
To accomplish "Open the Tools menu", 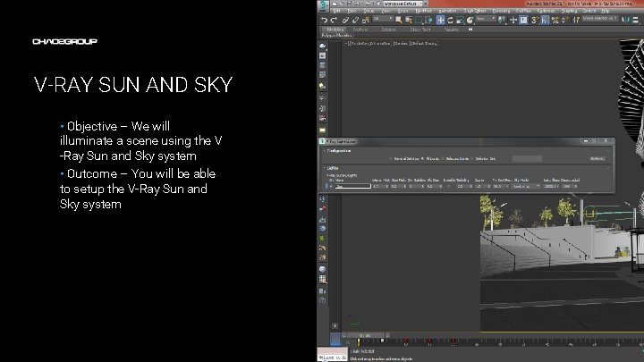I will [352, 11].
